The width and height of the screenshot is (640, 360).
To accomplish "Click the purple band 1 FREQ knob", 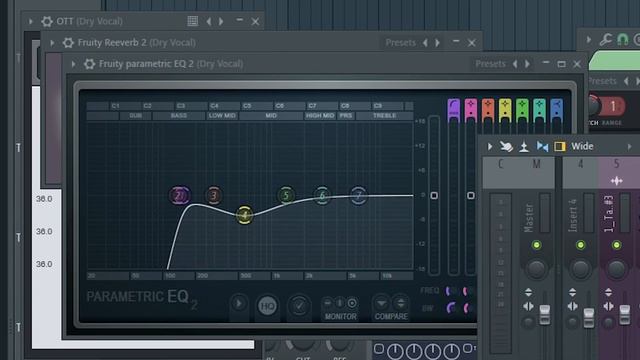I will click(x=451, y=291).
